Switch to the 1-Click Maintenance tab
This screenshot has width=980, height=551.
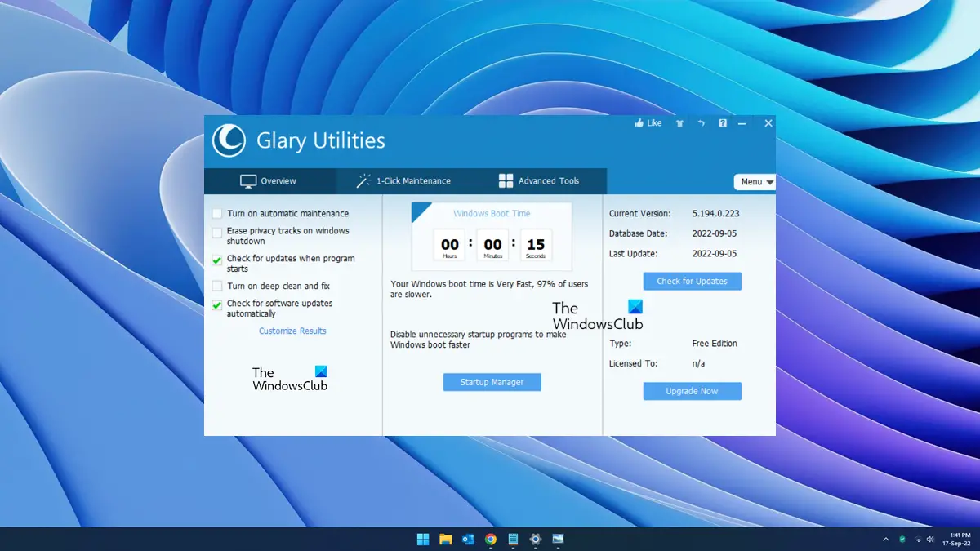click(x=403, y=181)
